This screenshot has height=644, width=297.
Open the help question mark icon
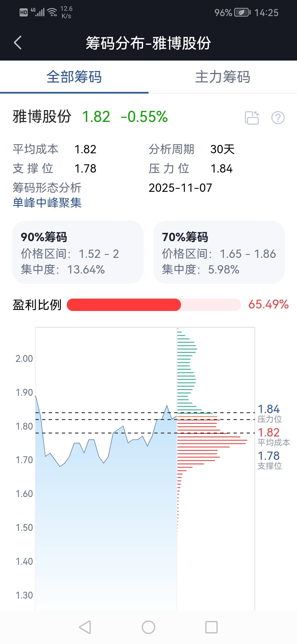pos(278,118)
